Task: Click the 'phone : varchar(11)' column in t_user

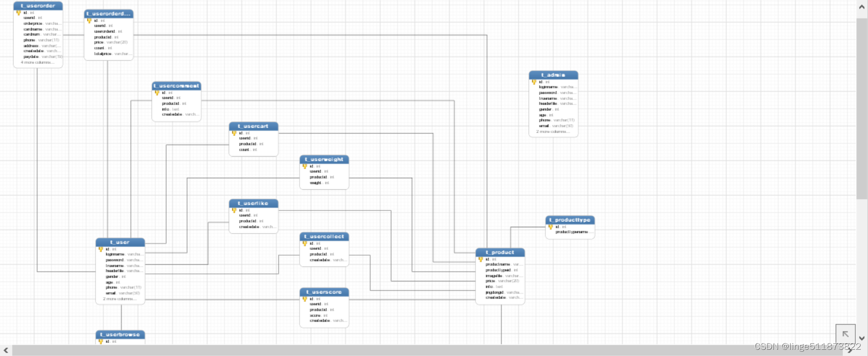Action: pos(124,287)
